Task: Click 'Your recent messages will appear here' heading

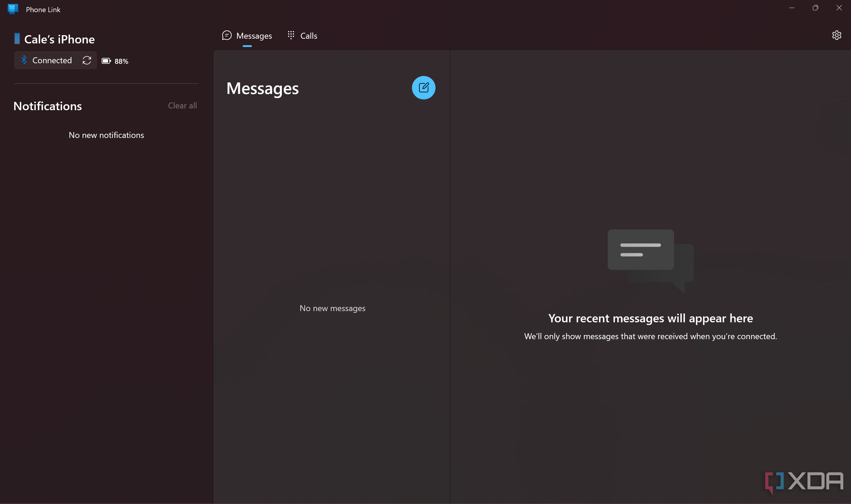Action: tap(650, 318)
